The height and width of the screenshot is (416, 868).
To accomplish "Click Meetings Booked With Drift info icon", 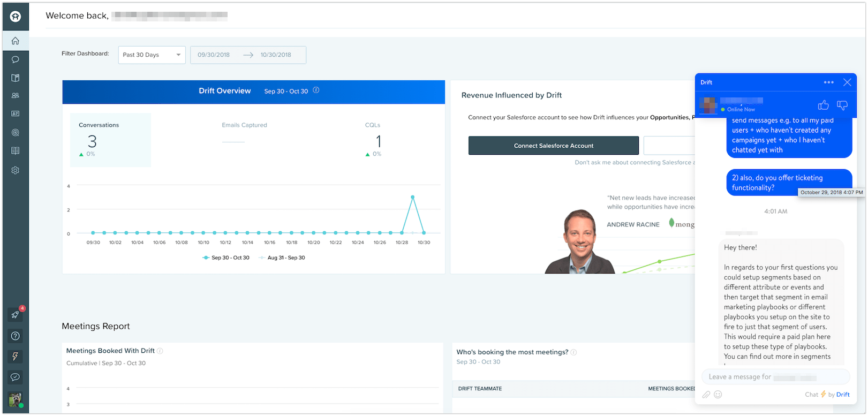I will pos(160,351).
